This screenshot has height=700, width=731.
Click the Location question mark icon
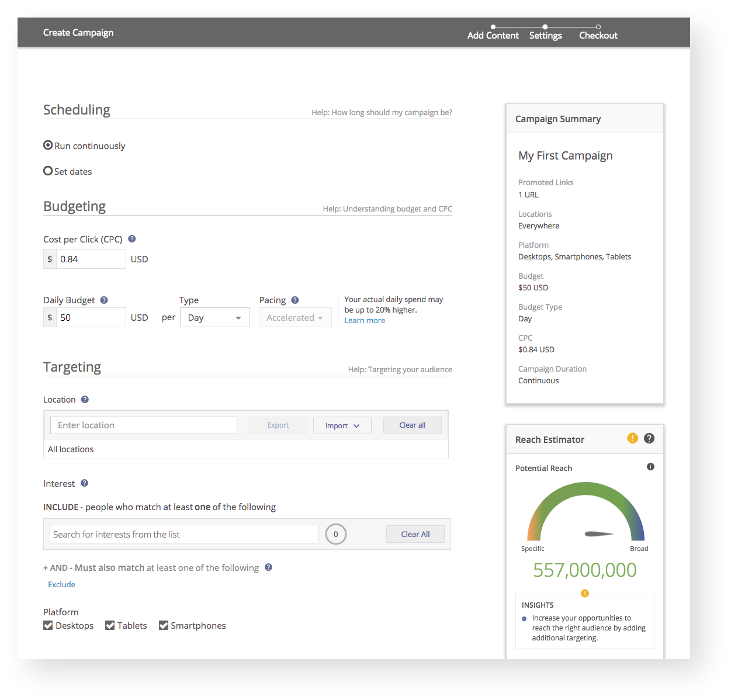tap(85, 400)
